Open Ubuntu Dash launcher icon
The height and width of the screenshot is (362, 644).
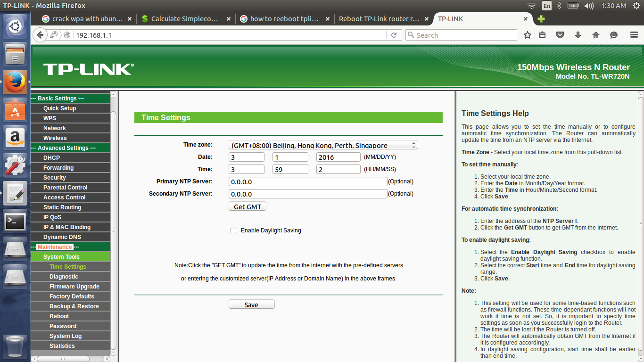coord(16,26)
